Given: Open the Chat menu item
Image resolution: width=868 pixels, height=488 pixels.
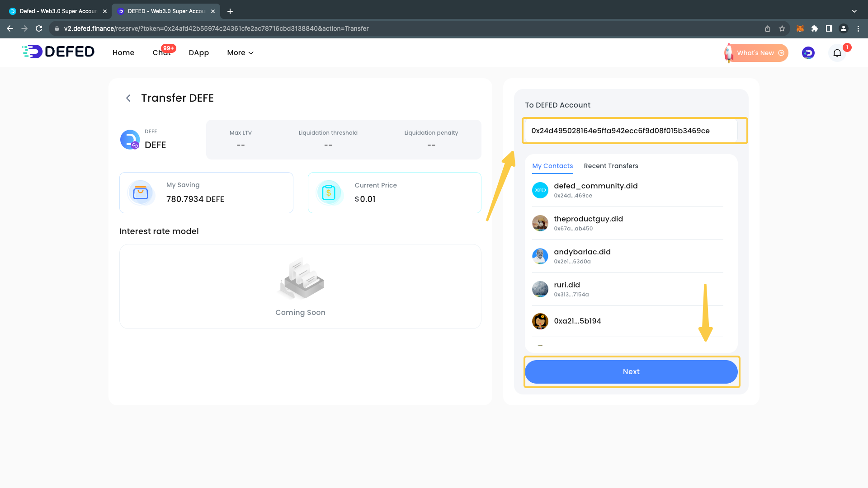Looking at the screenshot, I should 161,53.
